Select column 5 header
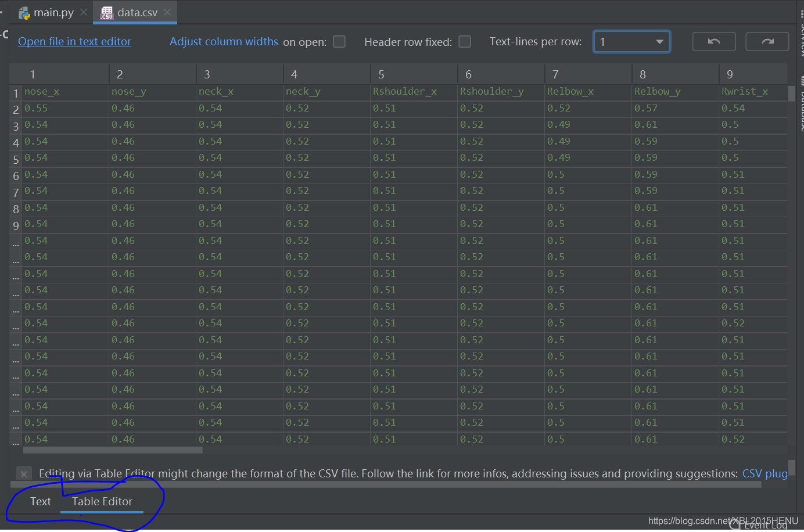The height and width of the screenshot is (532, 804). point(414,74)
